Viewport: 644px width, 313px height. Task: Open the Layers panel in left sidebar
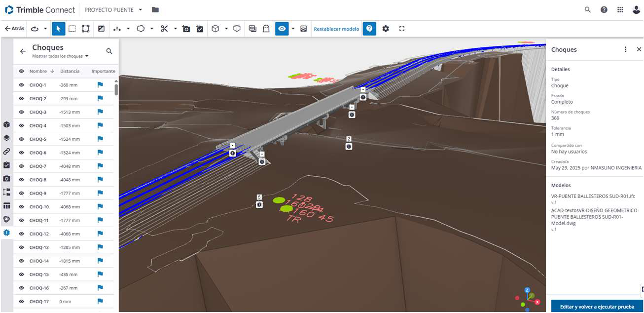6,138
